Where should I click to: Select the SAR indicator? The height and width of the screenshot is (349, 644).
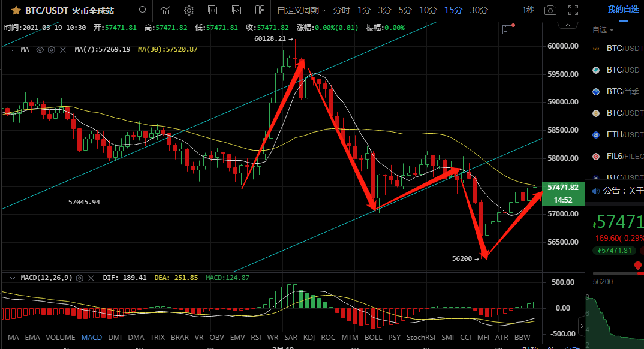pos(291,338)
